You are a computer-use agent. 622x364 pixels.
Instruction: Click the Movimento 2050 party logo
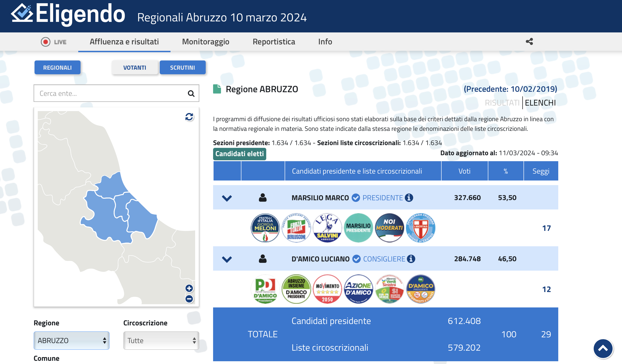(327, 289)
